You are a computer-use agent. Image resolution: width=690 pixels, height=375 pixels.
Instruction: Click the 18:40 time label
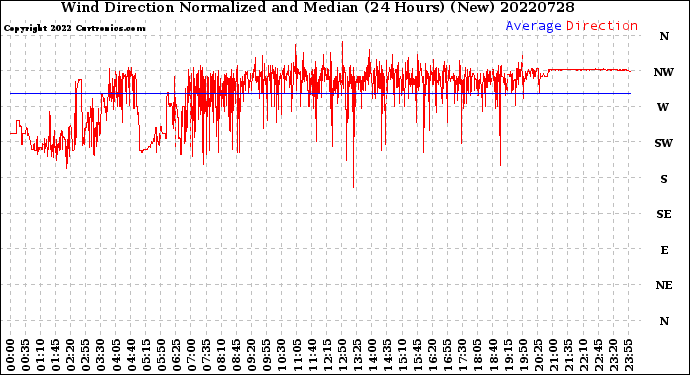point(493,355)
